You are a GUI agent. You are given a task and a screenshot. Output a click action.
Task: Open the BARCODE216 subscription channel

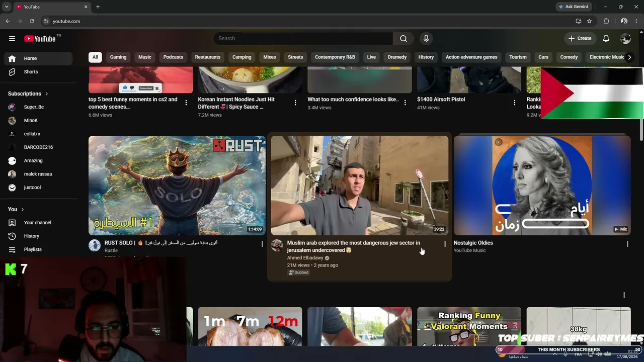click(x=39, y=147)
